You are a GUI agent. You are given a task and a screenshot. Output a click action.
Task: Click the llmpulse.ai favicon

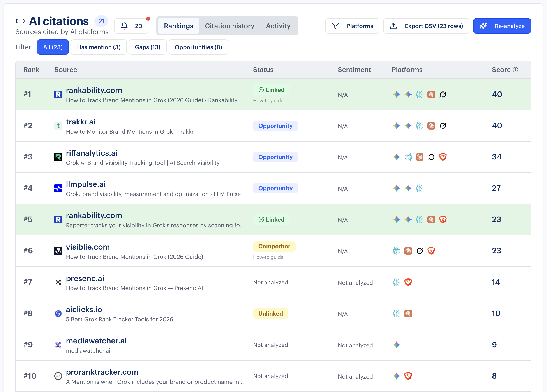coord(58,188)
